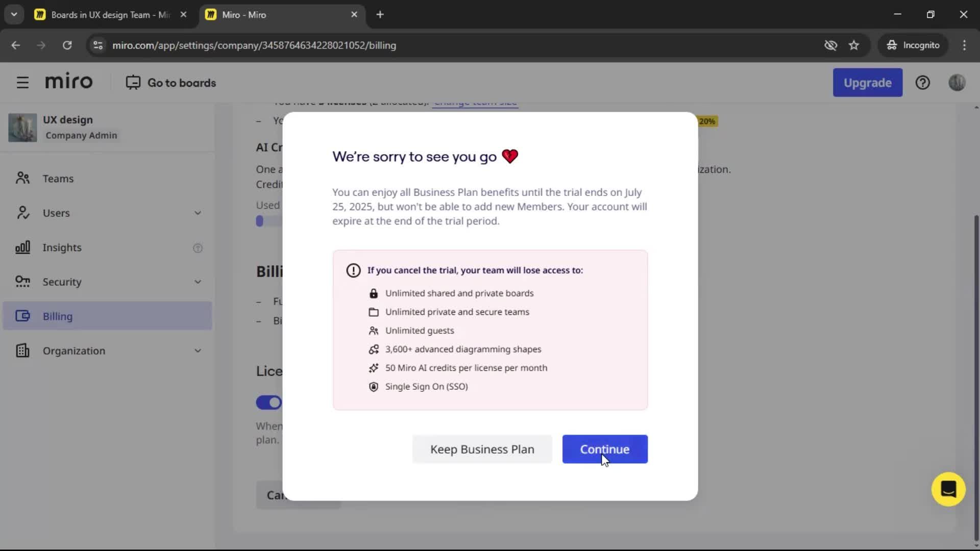Open the hamburger menu next to miro logo
980x551 pixels.
tap(22, 83)
